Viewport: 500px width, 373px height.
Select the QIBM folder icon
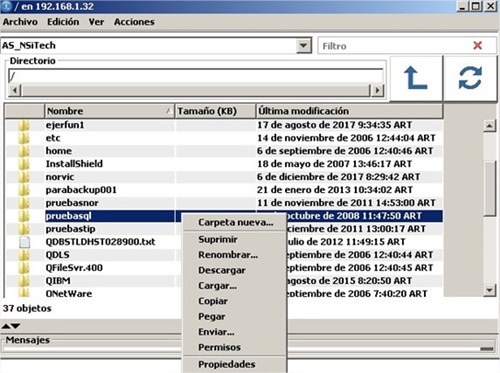(x=24, y=281)
